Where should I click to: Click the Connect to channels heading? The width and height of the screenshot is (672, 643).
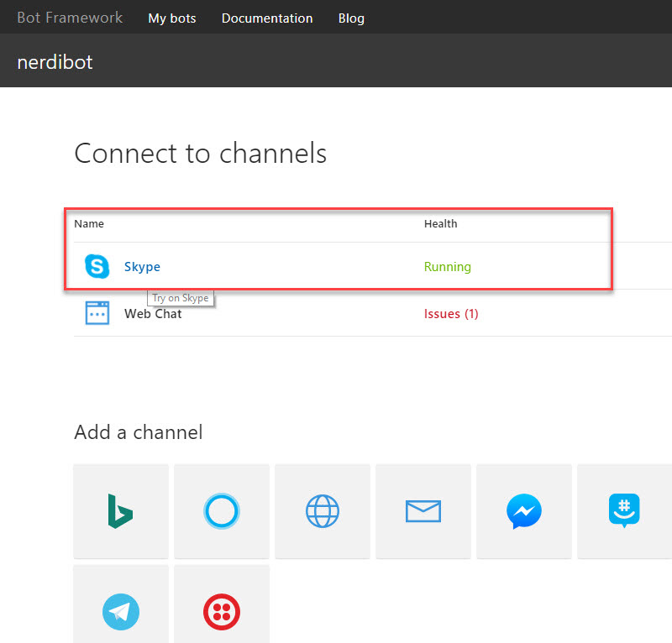[x=200, y=153]
